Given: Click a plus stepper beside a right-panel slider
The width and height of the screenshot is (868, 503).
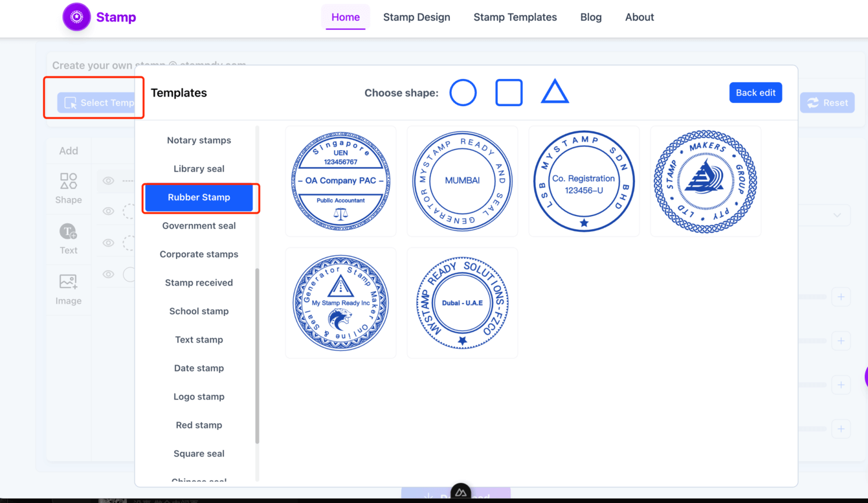Looking at the screenshot, I should (x=841, y=296).
